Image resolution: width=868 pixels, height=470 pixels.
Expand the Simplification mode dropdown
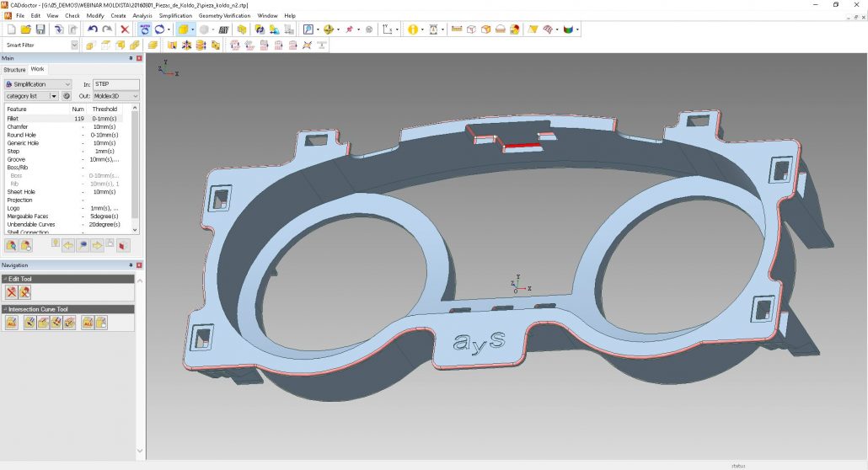coord(38,84)
